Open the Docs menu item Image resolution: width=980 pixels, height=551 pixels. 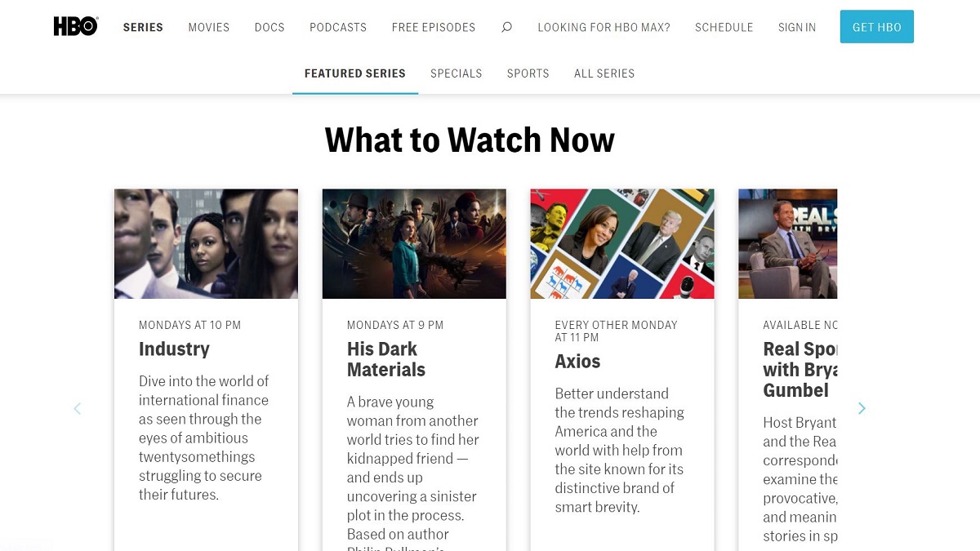point(269,27)
